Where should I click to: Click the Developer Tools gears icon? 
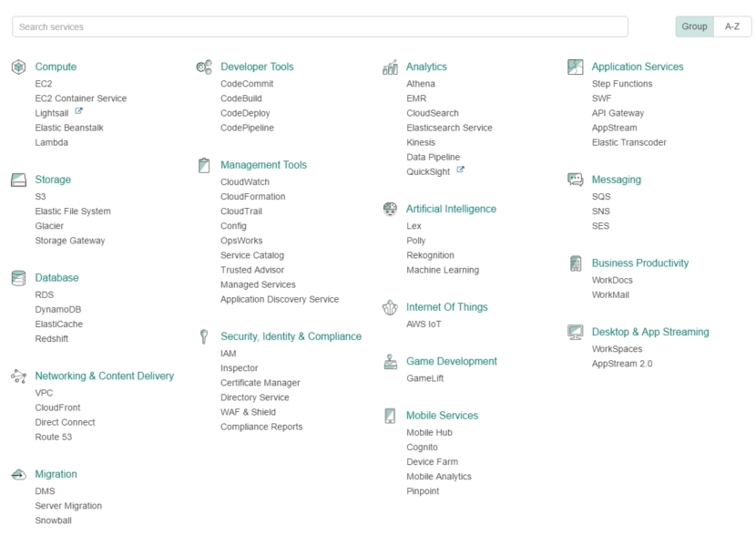[204, 67]
